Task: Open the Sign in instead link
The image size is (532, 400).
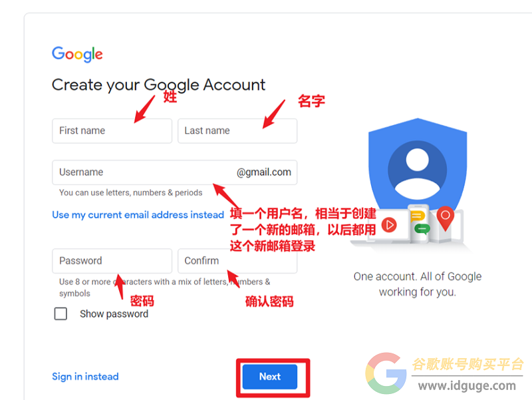Action: [x=85, y=377]
